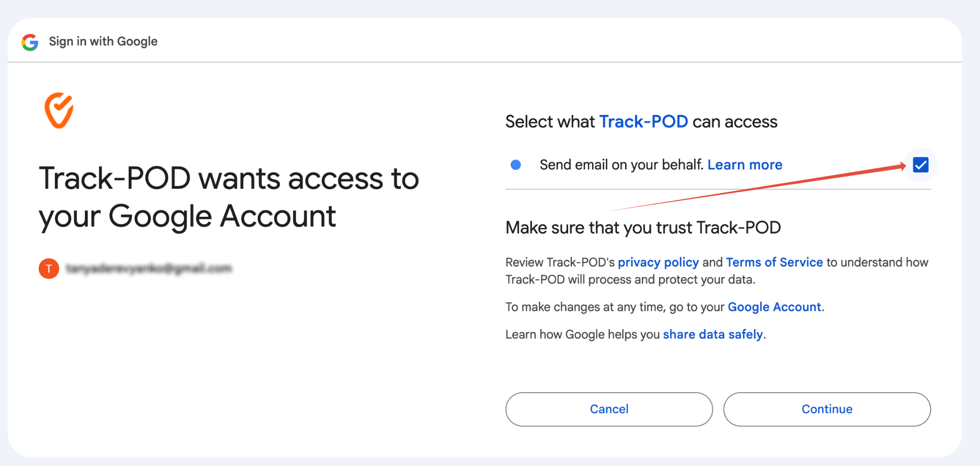The image size is (980, 466).
Task: Go to the Google Account link
Action: [x=774, y=307]
